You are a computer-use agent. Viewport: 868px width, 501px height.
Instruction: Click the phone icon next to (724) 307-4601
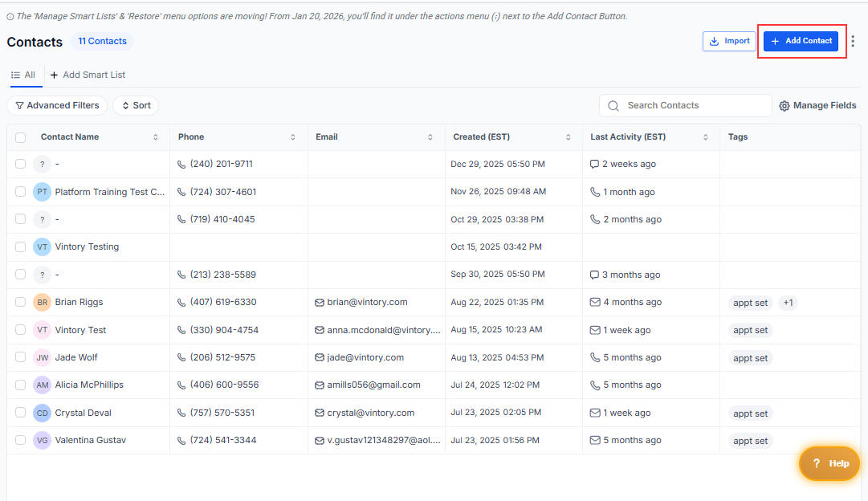[181, 192]
